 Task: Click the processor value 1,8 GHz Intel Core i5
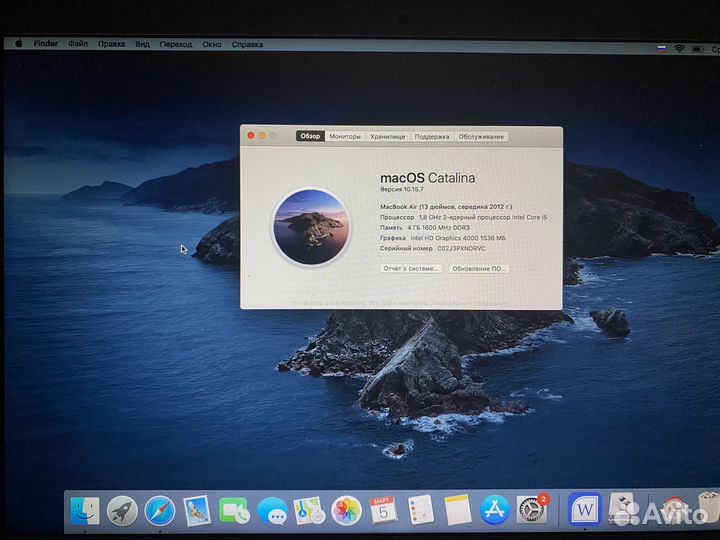pos(483,217)
